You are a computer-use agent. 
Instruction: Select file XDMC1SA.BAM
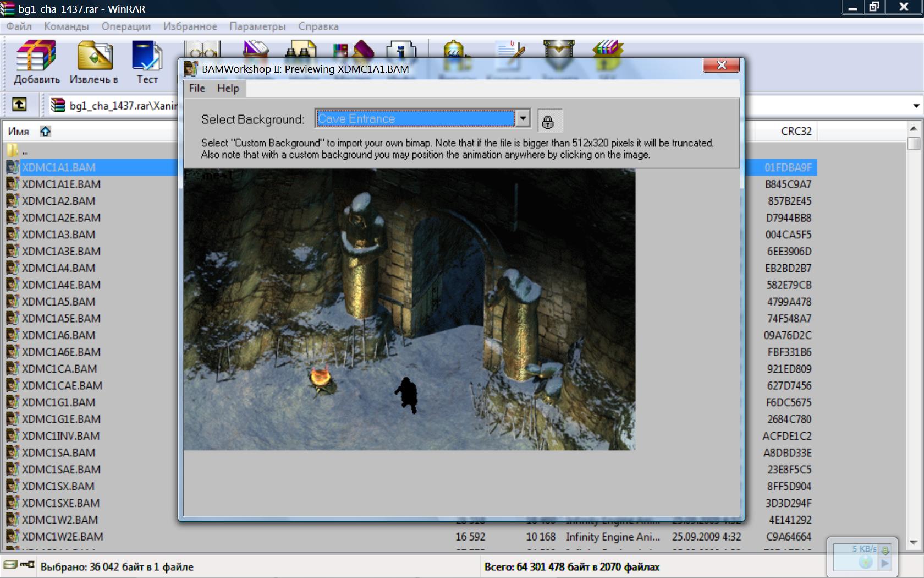point(58,453)
